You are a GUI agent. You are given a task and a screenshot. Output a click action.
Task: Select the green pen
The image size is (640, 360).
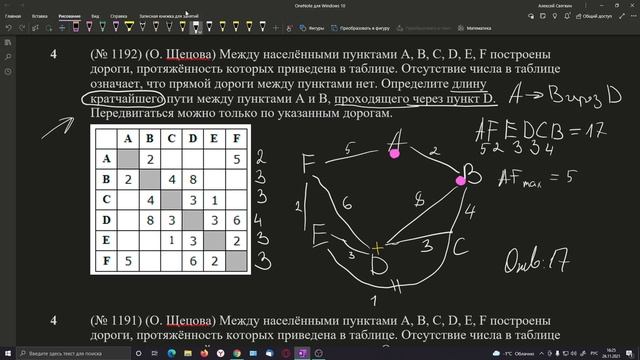click(x=102, y=27)
